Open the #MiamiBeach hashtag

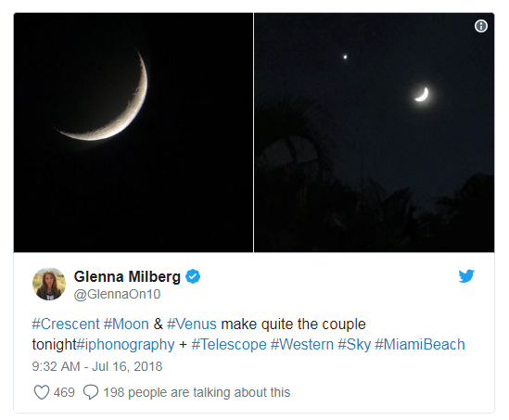420,344
